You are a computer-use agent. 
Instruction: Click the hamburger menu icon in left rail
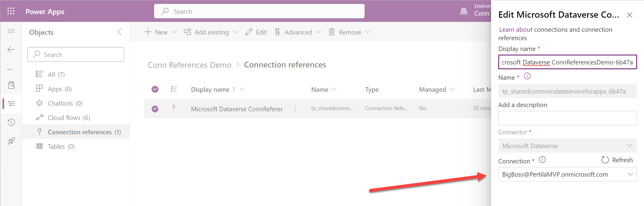pos(11,31)
